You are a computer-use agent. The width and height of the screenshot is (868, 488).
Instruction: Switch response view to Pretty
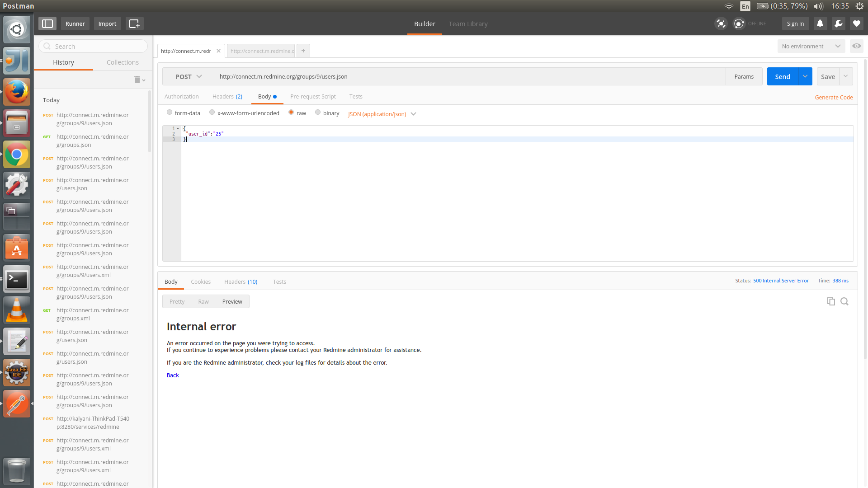coord(177,301)
